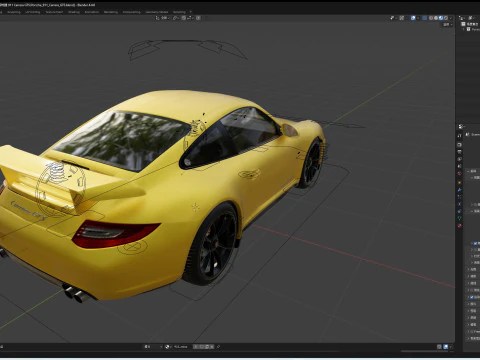Open the Texture Paint workspace tab
Screen dimensions: 480x360
coord(54,12)
